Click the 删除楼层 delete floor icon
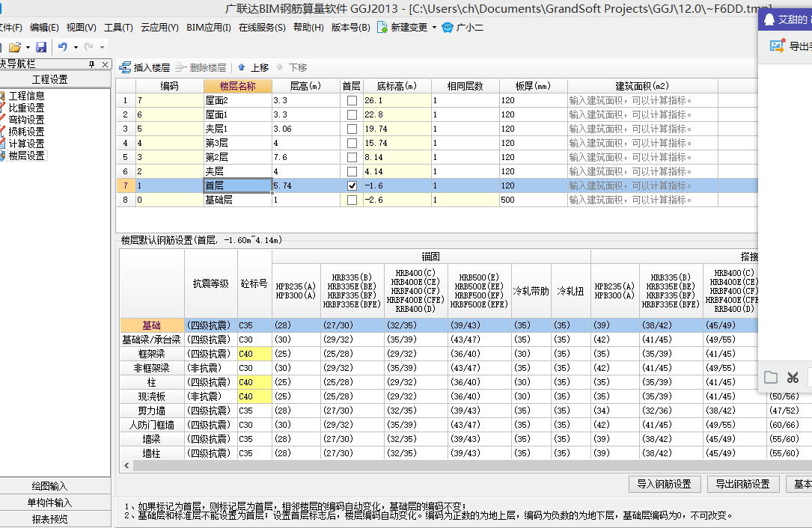812x528 pixels. pos(180,67)
